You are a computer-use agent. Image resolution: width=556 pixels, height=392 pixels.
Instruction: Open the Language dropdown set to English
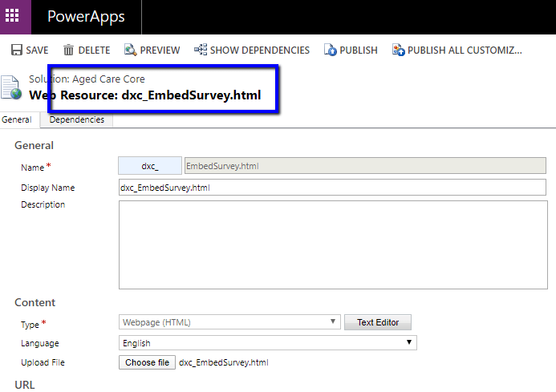click(267, 342)
